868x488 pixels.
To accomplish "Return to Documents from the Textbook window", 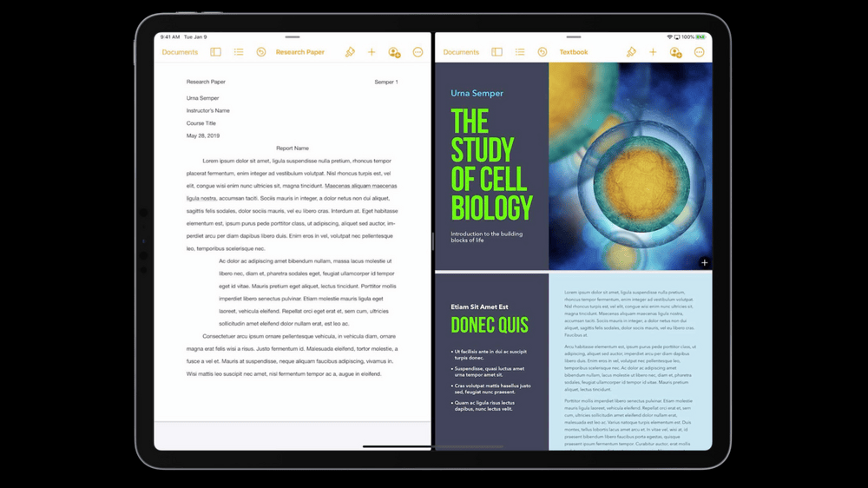I will pyautogui.click(x=461, y=52).
